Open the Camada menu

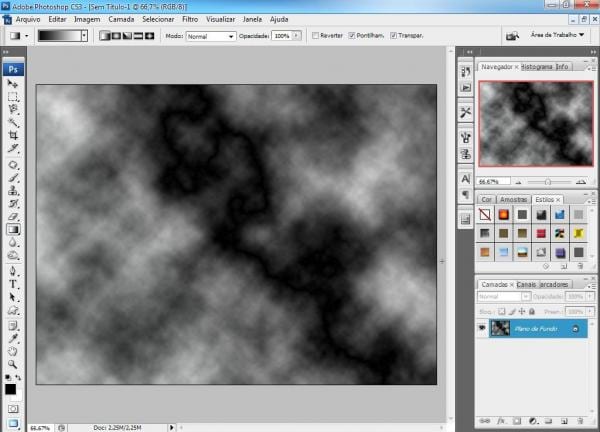point(121,19)
